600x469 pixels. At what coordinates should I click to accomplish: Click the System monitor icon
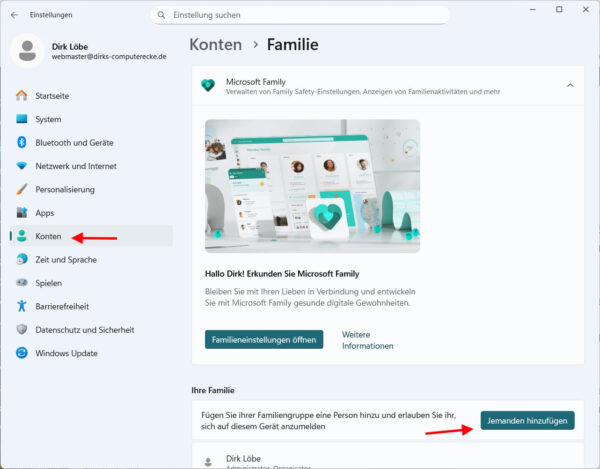tap(22, 119)
